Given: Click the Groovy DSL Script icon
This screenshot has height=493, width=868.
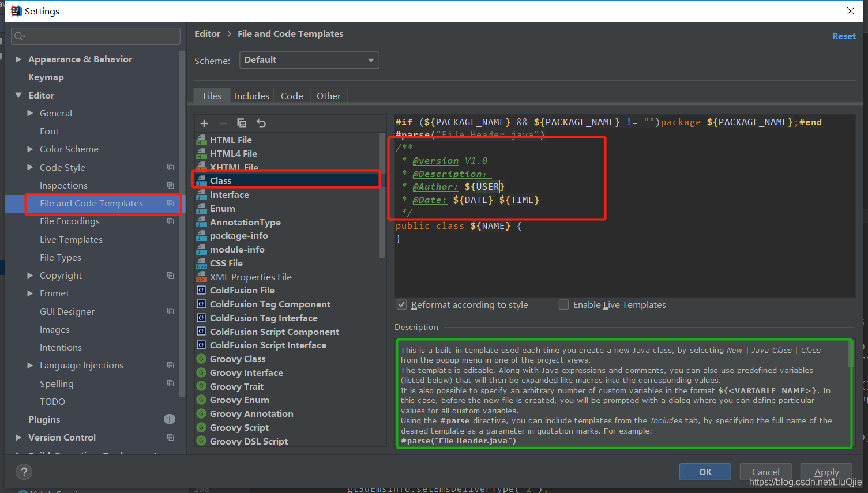Looking at the screenshot, I should coord(201,441).
